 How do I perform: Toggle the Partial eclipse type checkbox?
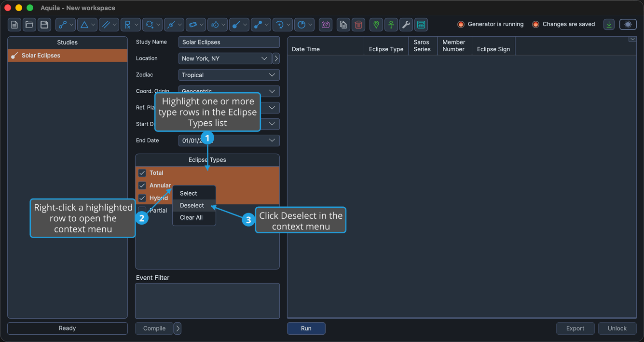click(142, 211)
